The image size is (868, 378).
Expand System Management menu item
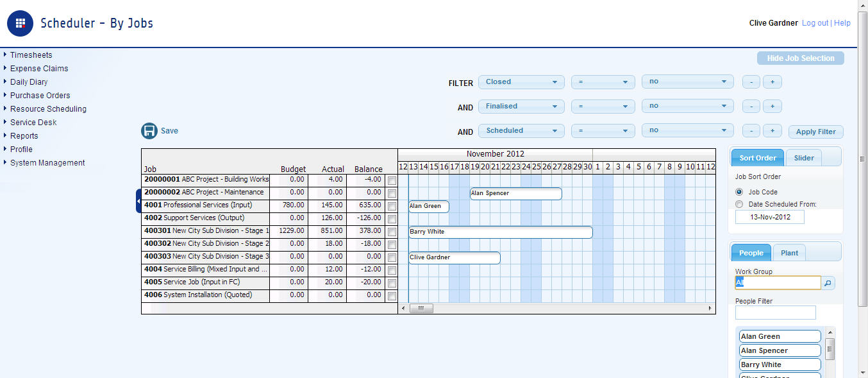[47, 163]
